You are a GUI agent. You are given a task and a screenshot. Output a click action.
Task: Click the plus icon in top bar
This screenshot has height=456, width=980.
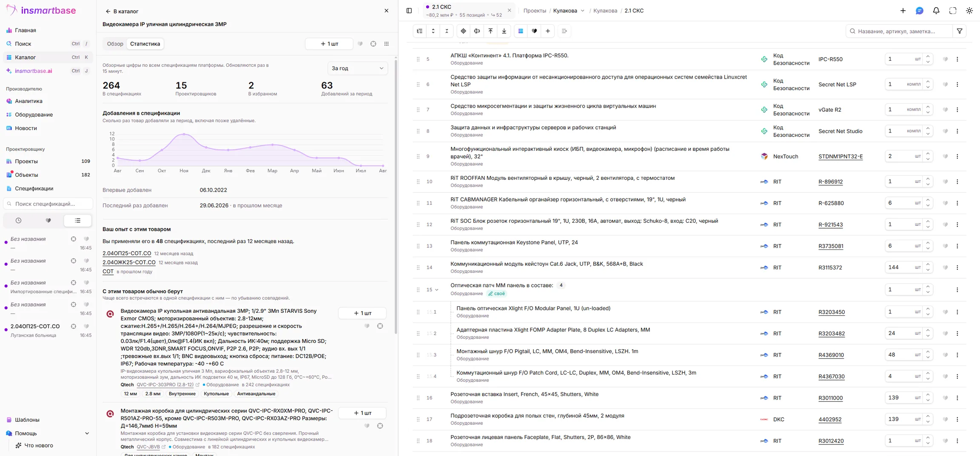(x=903, y=11)
